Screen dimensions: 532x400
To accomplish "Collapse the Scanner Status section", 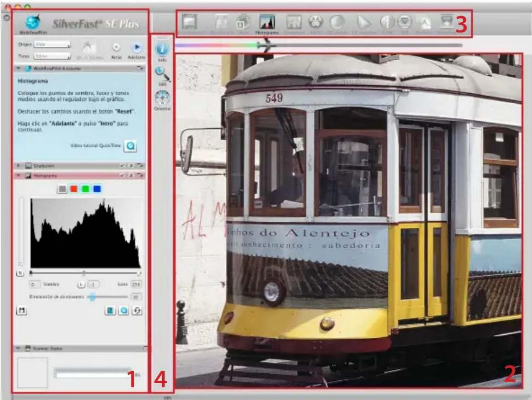I will (17, 349).
